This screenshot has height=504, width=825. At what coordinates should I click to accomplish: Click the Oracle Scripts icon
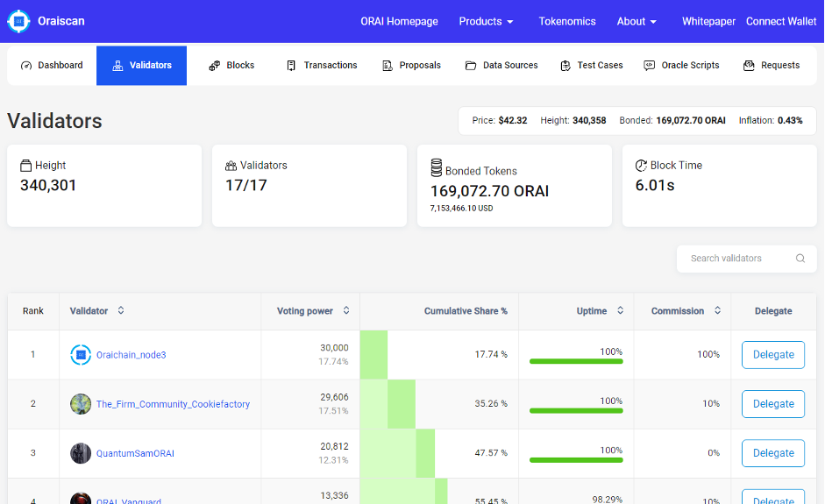tap(649, 66)
